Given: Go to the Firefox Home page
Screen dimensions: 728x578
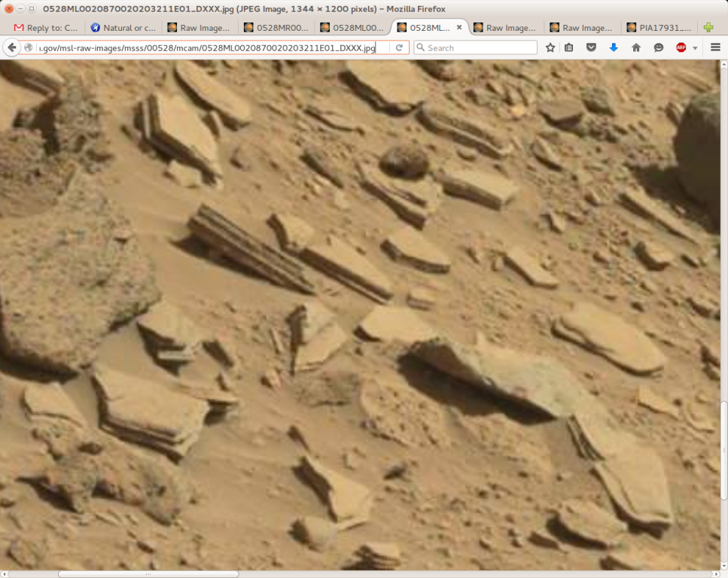Looking at the screenshot, I should [x=636, y=47].
